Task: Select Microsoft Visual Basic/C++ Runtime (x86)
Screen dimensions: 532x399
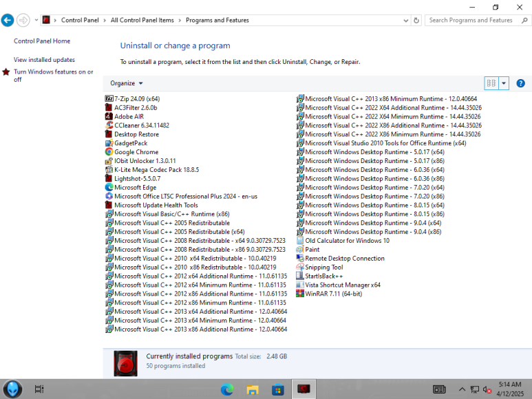Action: (167, 214)
